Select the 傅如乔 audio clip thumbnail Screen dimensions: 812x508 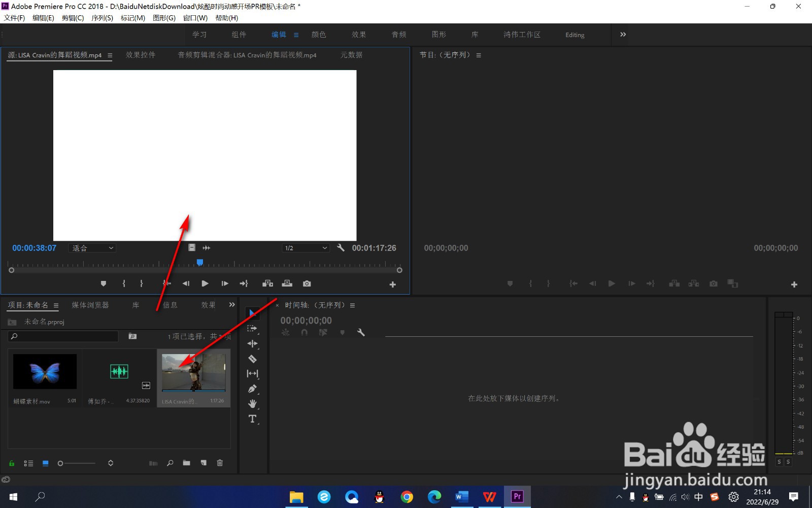pyautogui.click(x=119, y=371)
